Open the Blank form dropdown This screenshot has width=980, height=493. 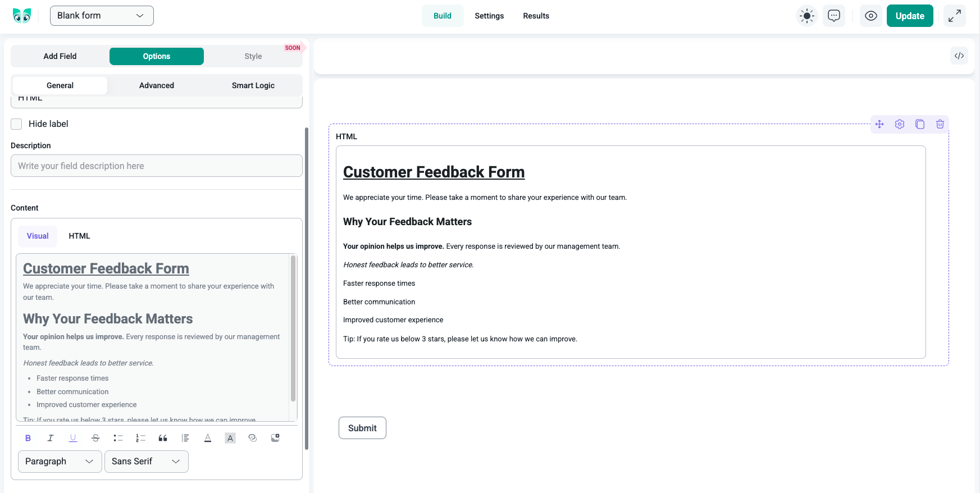102,16
